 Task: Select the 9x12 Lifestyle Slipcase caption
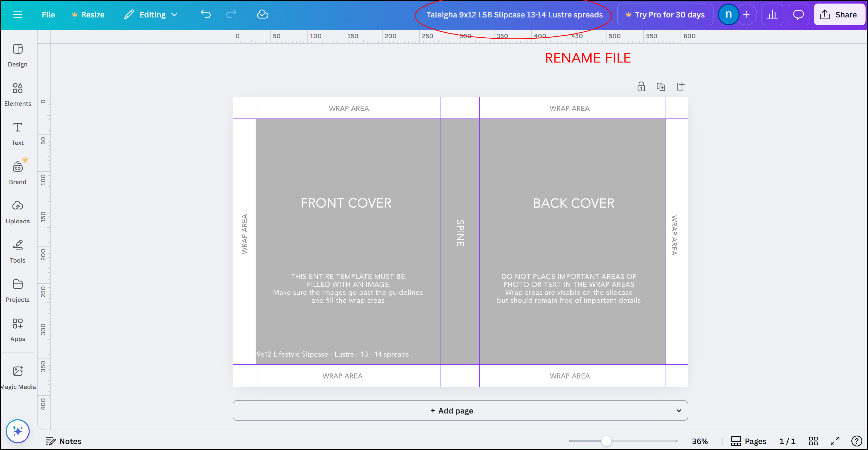pos(333,354)
